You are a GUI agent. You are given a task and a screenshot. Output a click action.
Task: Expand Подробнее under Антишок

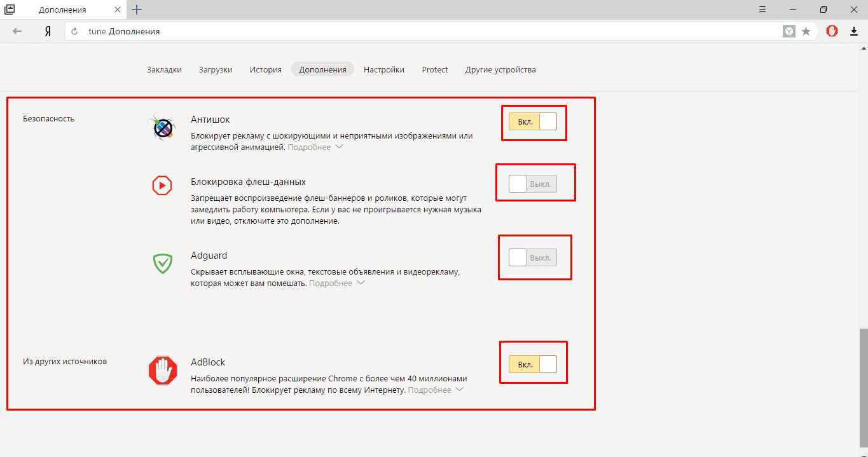click(315, 147)
